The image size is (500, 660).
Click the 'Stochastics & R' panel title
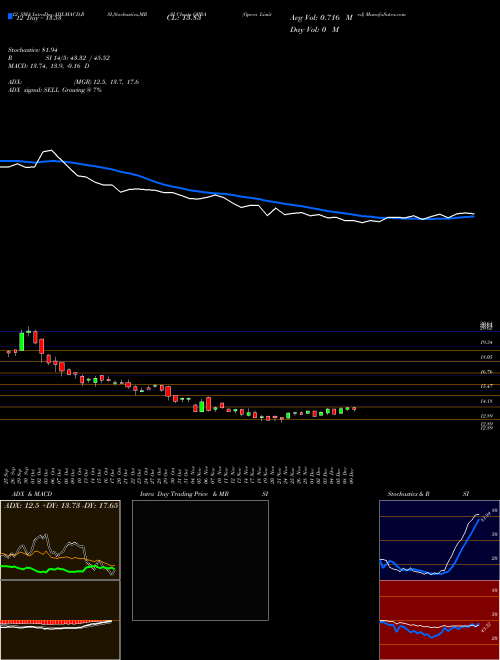(408, 494)
